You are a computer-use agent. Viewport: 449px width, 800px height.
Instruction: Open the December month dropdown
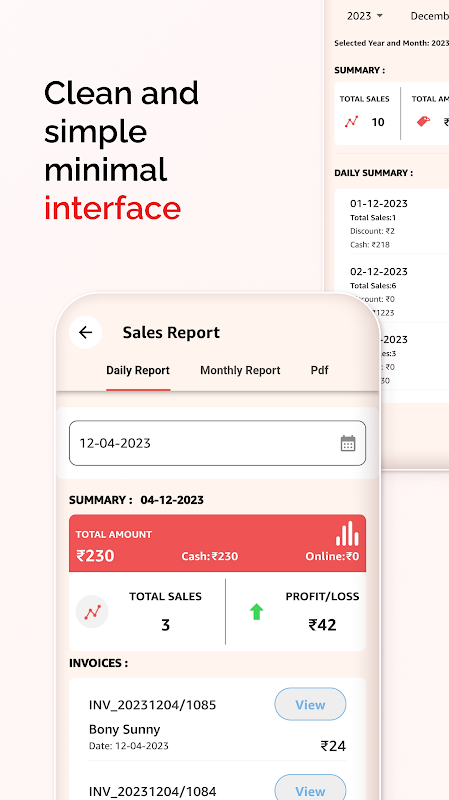point(430,16)
